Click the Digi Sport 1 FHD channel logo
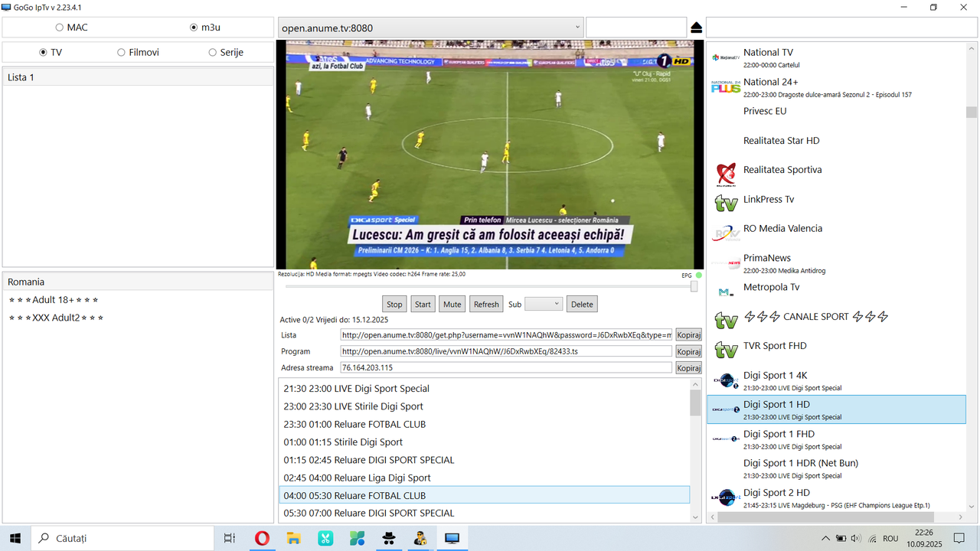The width and height of the screenshot is (980, 551). click(725, 439)
